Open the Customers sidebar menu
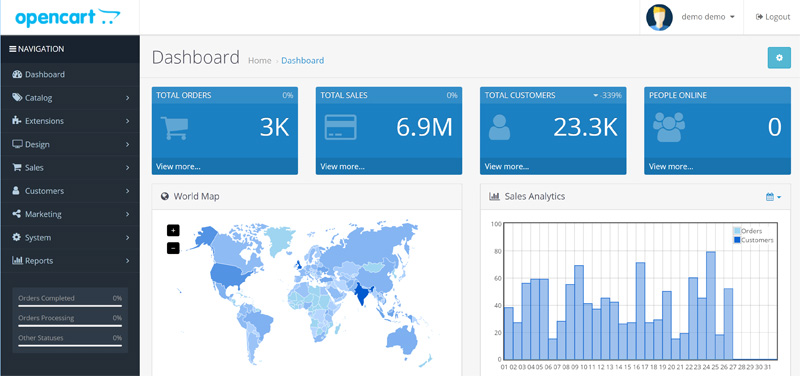The image size is (800, 376). click(70, 191)
